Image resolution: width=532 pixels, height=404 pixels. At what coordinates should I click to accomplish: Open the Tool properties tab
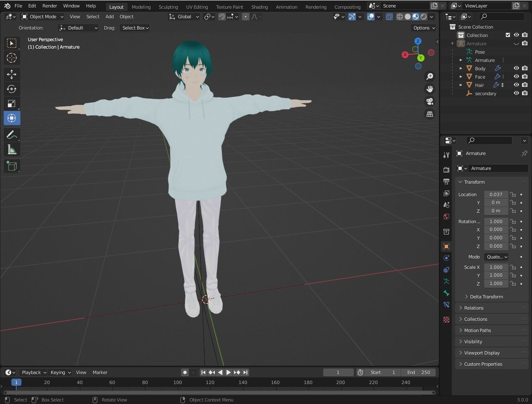pos(446,155)
